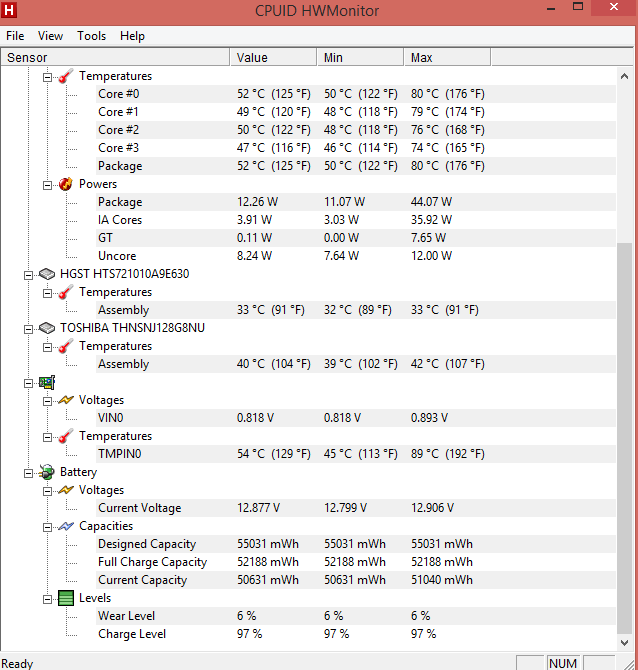Click the HGST hard drive icon

pos(46,274)
